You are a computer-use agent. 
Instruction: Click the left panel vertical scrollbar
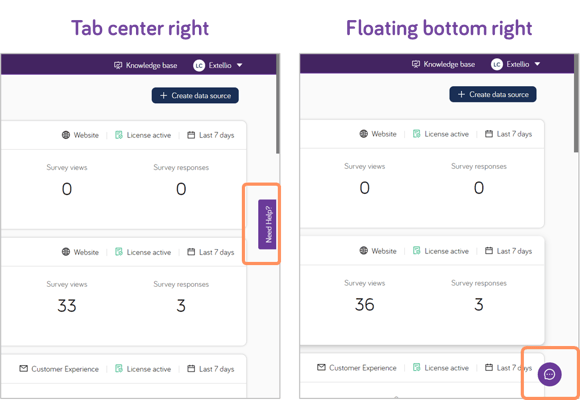[278, 104]
